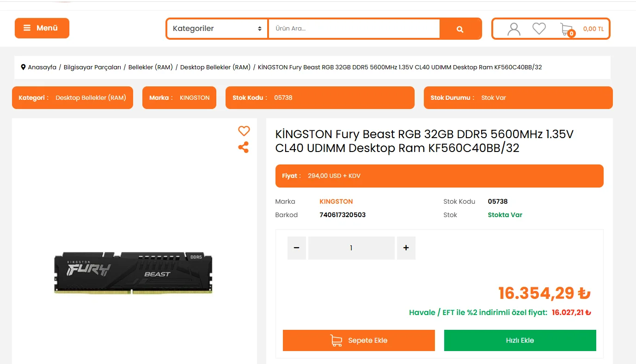Click the product title KİNGSTON Fury Beast RGB
Viewport: 636px width, 364px height.
(x=424, y=141)
